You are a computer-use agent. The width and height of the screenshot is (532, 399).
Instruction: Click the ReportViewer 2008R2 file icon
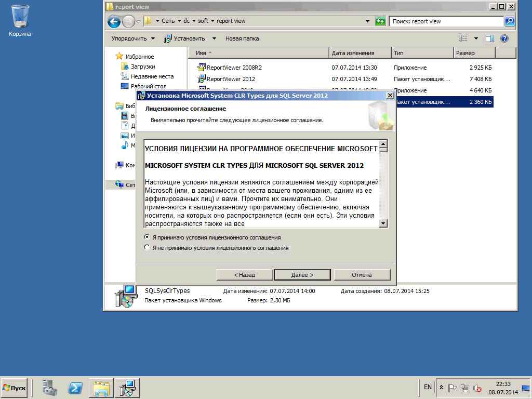point(202,67)
